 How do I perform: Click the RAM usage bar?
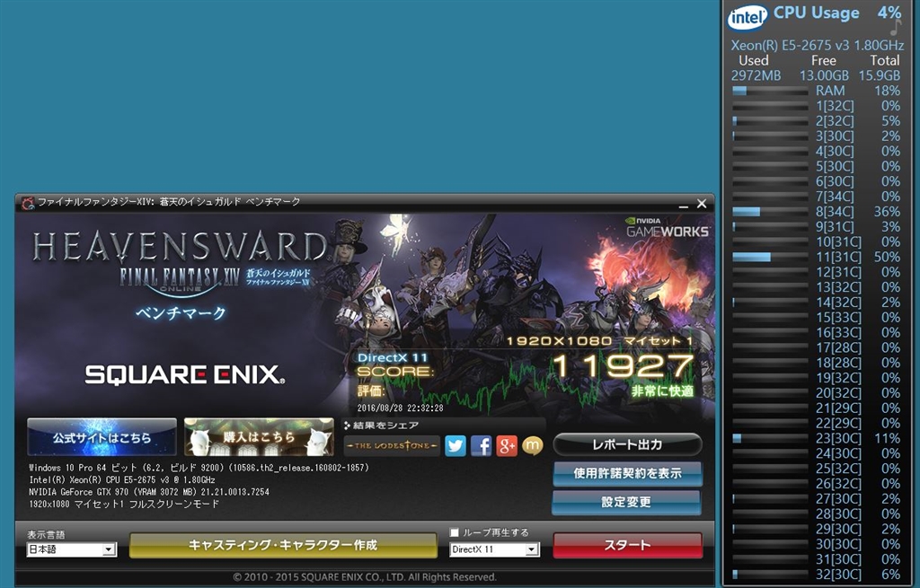[770, 91]
